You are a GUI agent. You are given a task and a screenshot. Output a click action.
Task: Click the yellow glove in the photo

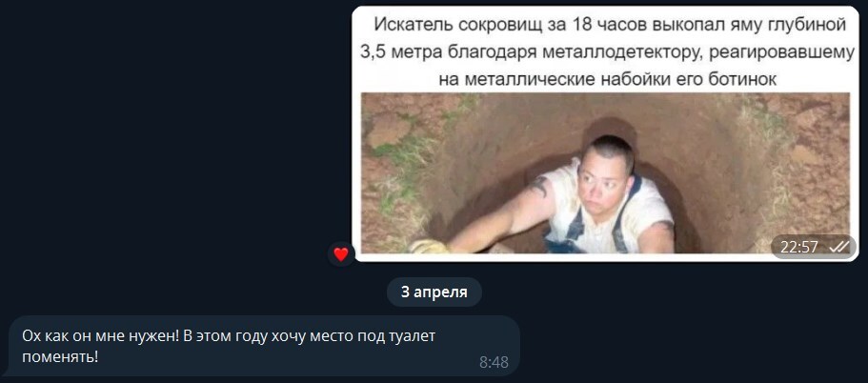[429, 247]
